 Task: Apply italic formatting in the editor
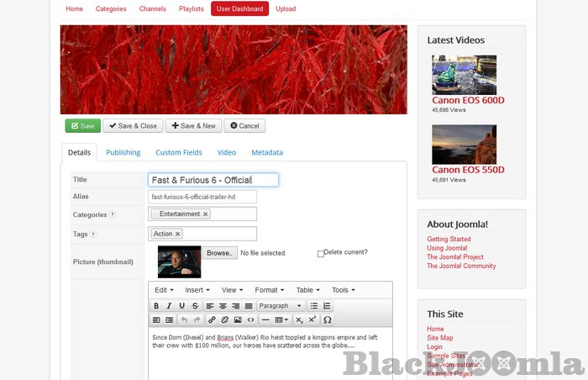[x=169, y=306]
